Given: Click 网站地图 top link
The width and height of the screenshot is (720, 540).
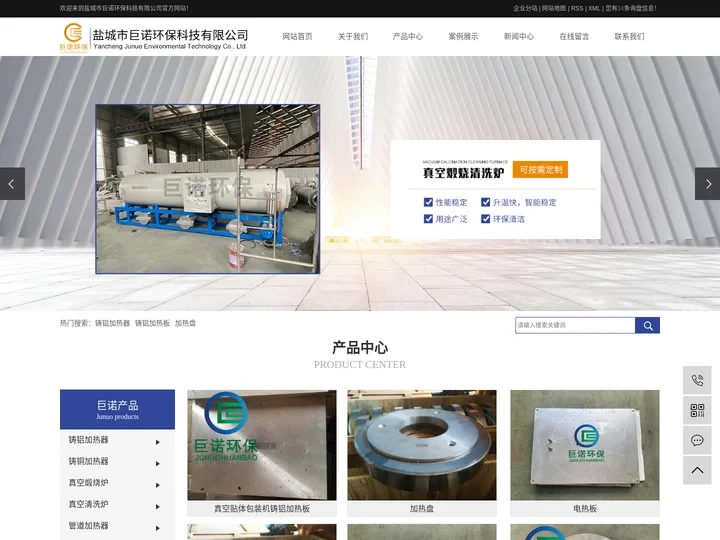Looking at the screenshot, I should 554,8.
